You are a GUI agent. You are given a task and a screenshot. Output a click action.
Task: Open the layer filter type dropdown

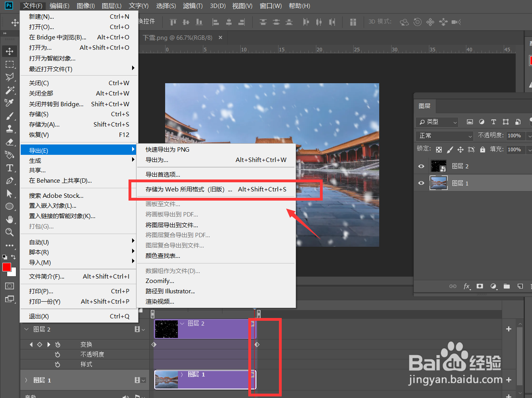point(437,122)
